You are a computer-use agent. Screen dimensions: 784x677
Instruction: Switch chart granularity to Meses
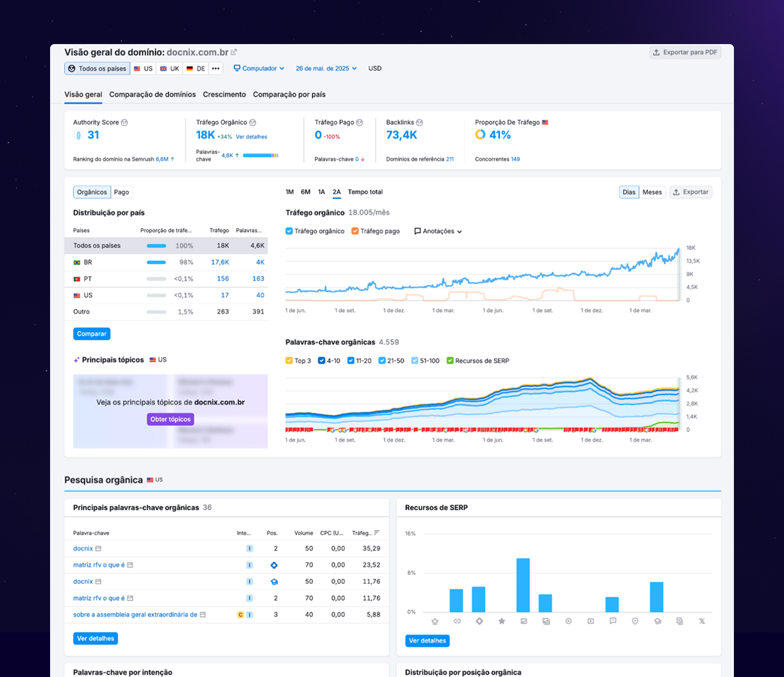click(x=652, y=192)
